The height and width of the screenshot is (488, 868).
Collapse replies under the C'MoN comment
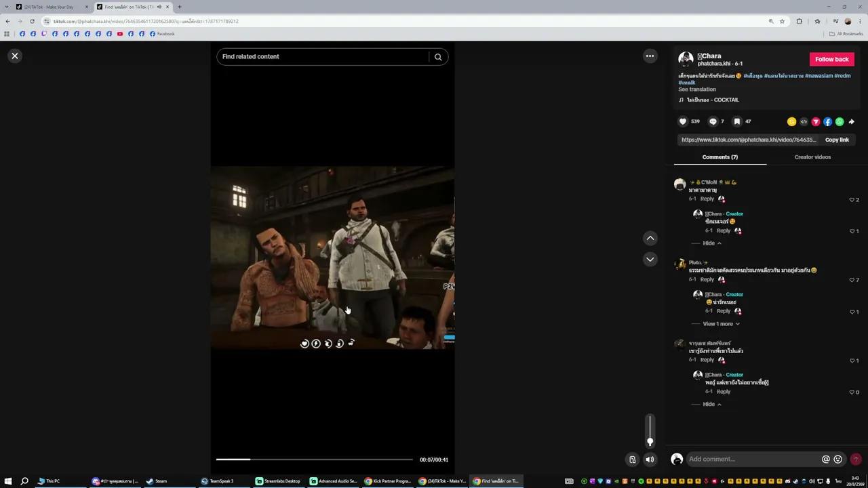pos(711,243)
